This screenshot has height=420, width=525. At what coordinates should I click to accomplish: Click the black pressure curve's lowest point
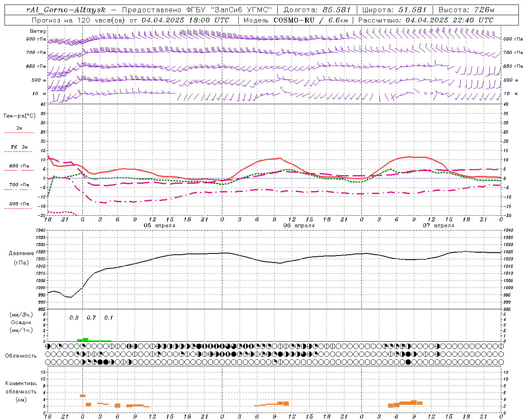pos(71,297)
